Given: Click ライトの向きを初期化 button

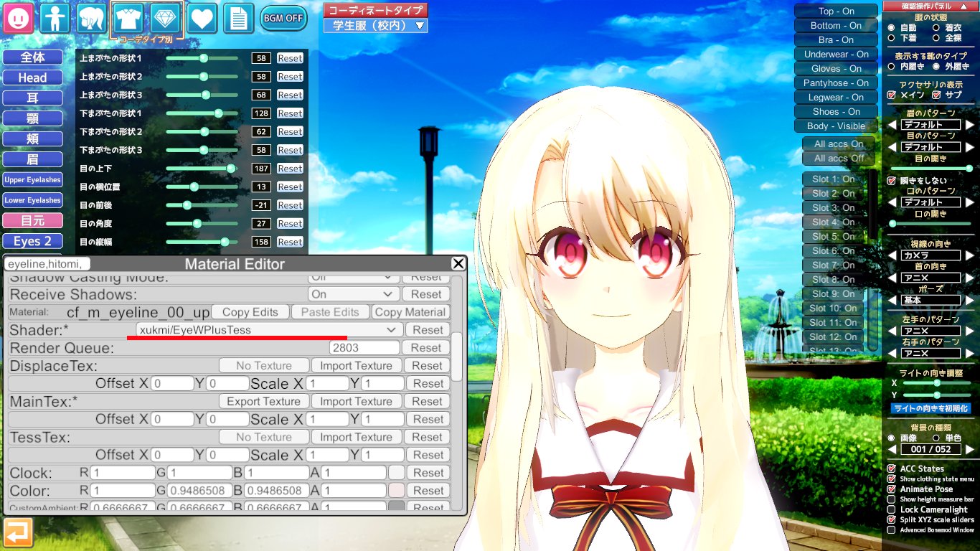Looking at the screenshot, I should pos(930,408).
